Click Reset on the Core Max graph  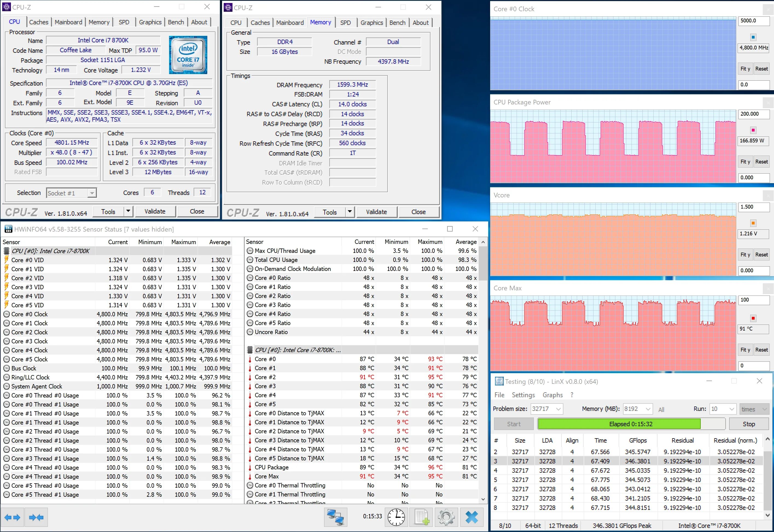click(x=761, y=350)
